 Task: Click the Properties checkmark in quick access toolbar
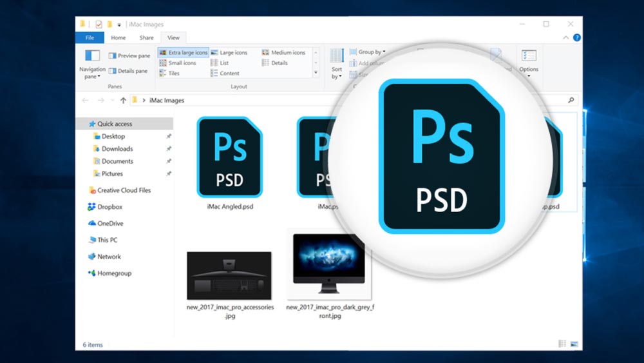(99, 25)
